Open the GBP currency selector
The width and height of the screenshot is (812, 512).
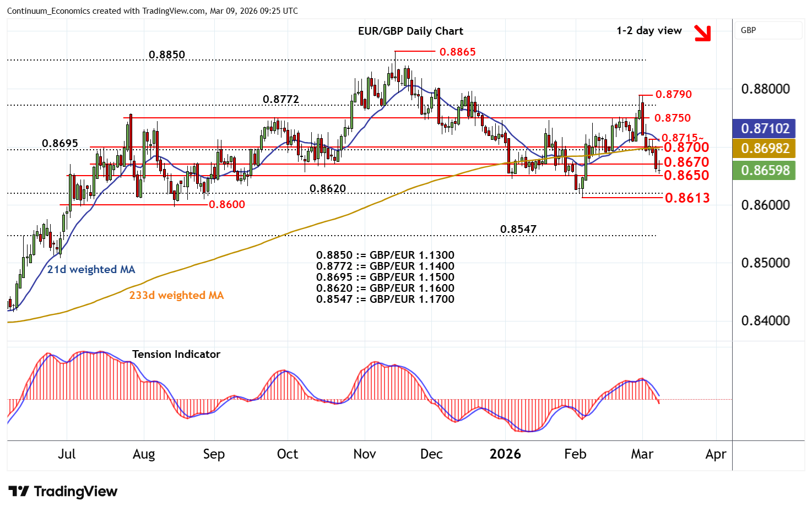click(x=768, y=30)
